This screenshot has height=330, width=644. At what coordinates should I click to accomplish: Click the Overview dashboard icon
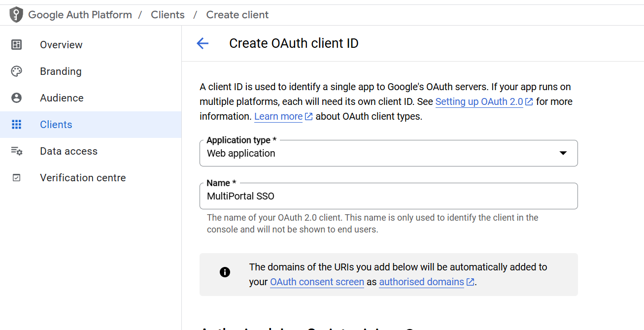(x=16, y=45)
